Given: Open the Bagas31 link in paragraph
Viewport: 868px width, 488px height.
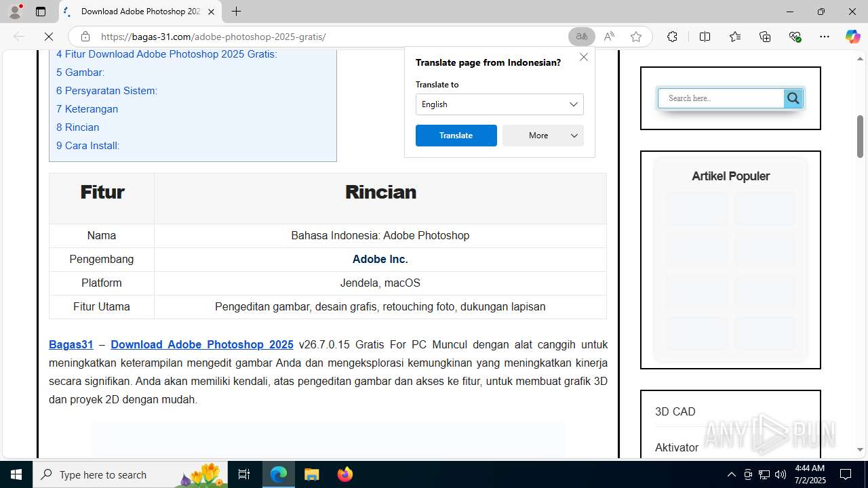Looking at the screenshot, I should pyautogui.click(x=71, y=344).
